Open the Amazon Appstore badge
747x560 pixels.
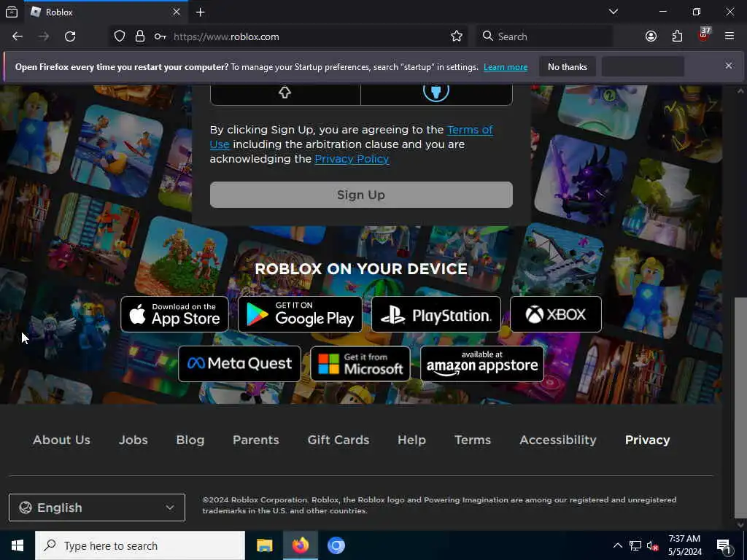point(482,364)
